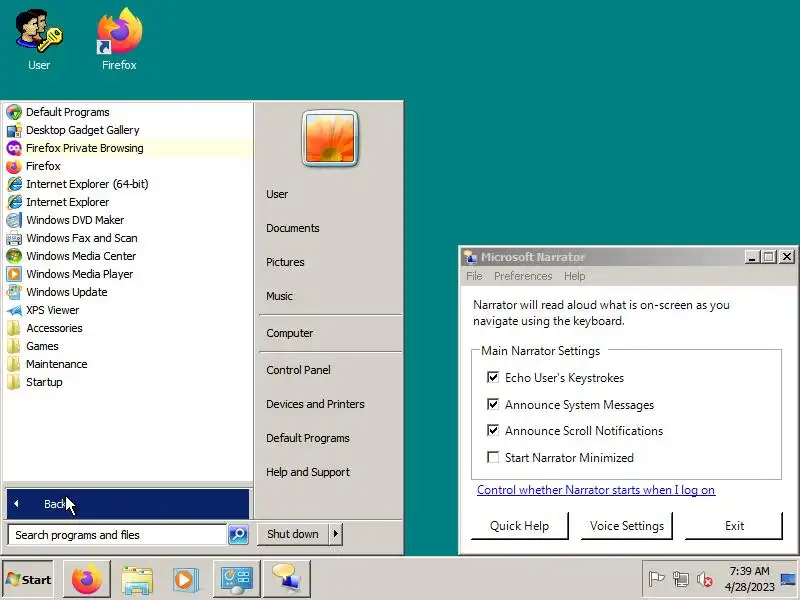Click the network tray icon

[x=681, y=579]
